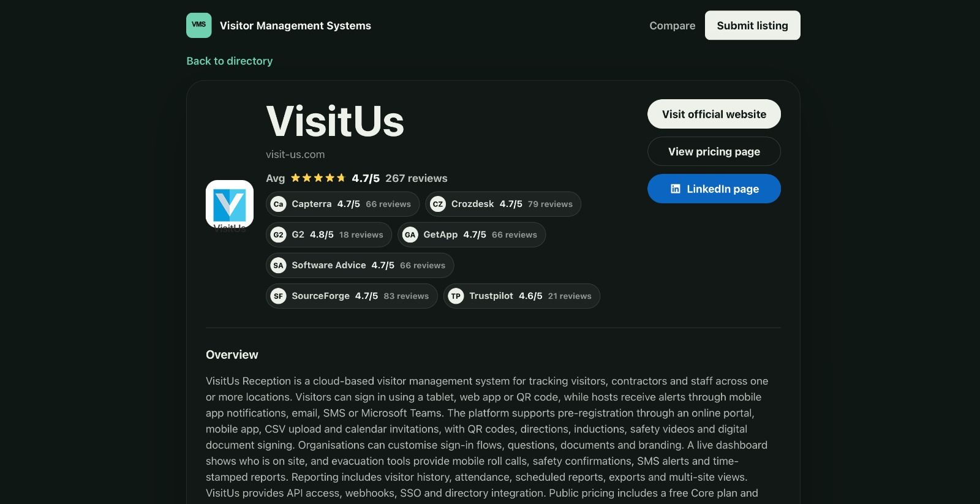Viewport: 980px width, 504px height.
Task: Click the VMS logo icon
Action: click(x=199, y=25)
